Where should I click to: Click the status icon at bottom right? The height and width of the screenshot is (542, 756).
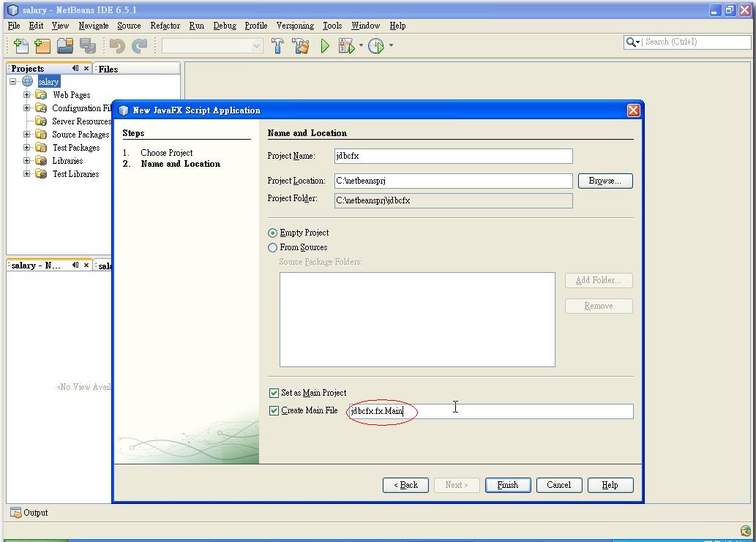click(746, 531)
